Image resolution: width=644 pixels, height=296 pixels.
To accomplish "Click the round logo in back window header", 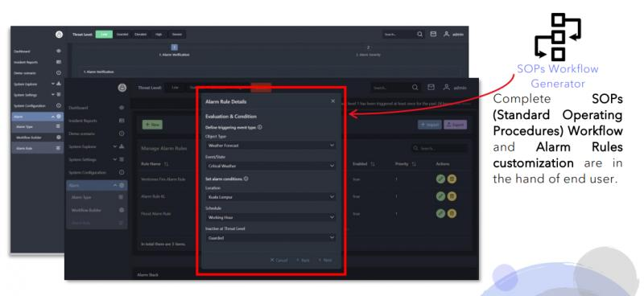I will pos(59,35).
